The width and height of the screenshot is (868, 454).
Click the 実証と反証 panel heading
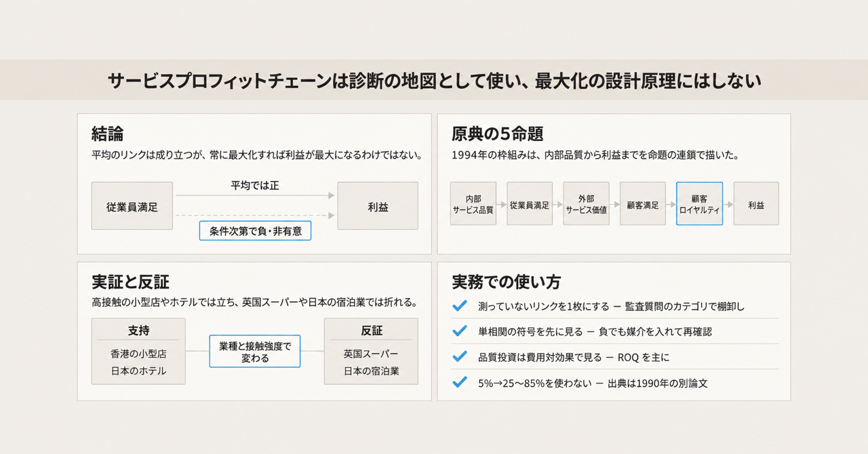[130, 282]
